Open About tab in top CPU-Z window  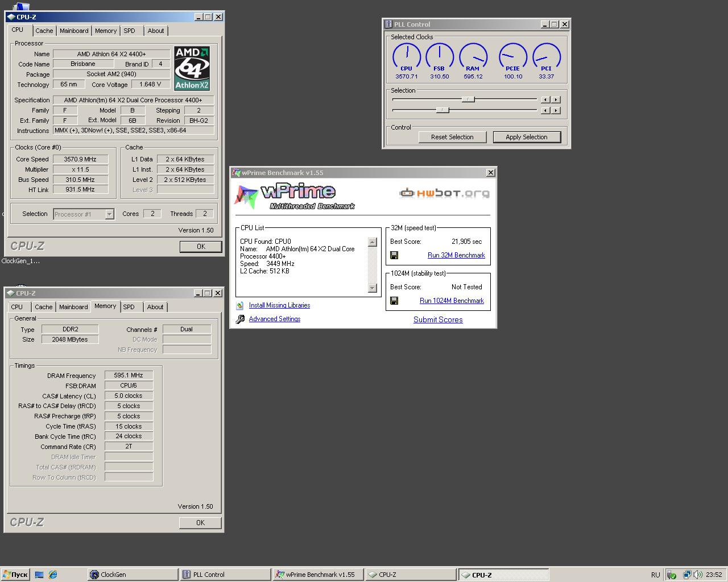[156, 31]
